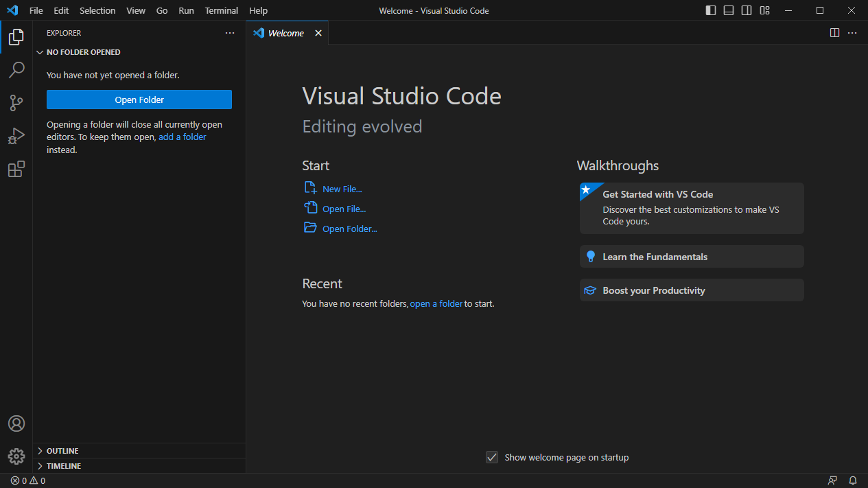Viewport: 868px width, 488px height.
Task: Open the Explorer view in activity bar
Action: 16,37
